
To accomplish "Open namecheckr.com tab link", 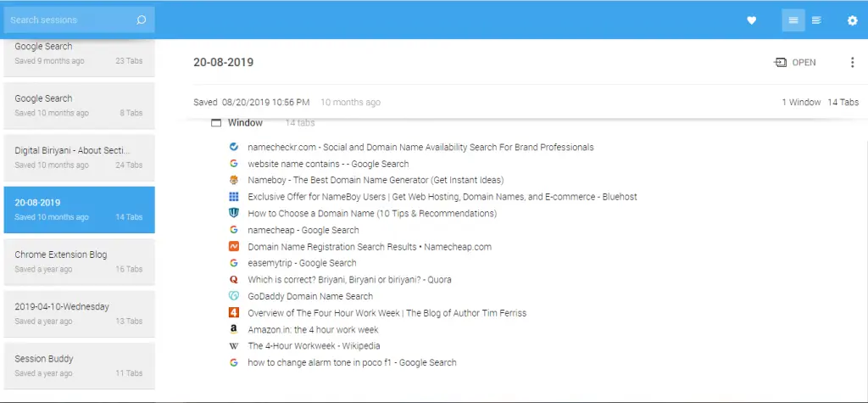I will [420, 147].
